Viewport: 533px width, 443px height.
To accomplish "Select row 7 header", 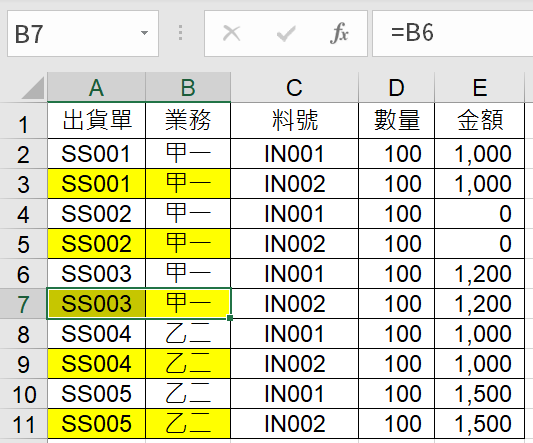I will 23,304.
